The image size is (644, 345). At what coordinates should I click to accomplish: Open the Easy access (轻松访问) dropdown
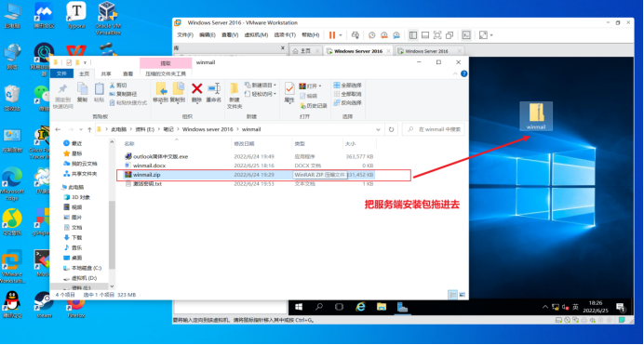[x=261, y=94]
